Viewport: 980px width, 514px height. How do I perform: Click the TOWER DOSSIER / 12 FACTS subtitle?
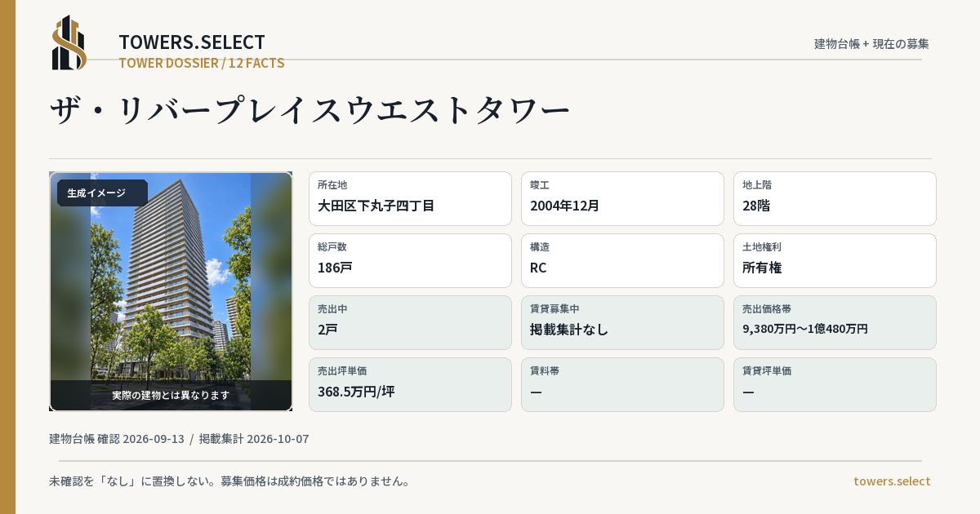click(202, 63)
